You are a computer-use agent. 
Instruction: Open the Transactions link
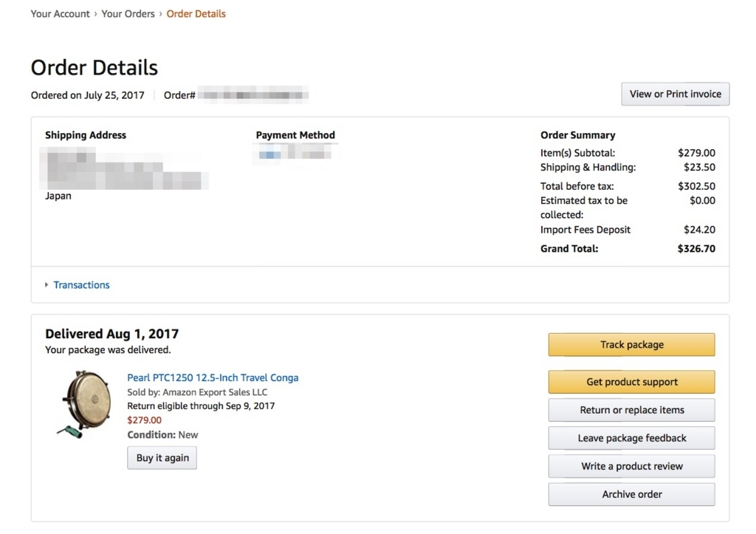[81, 284]
